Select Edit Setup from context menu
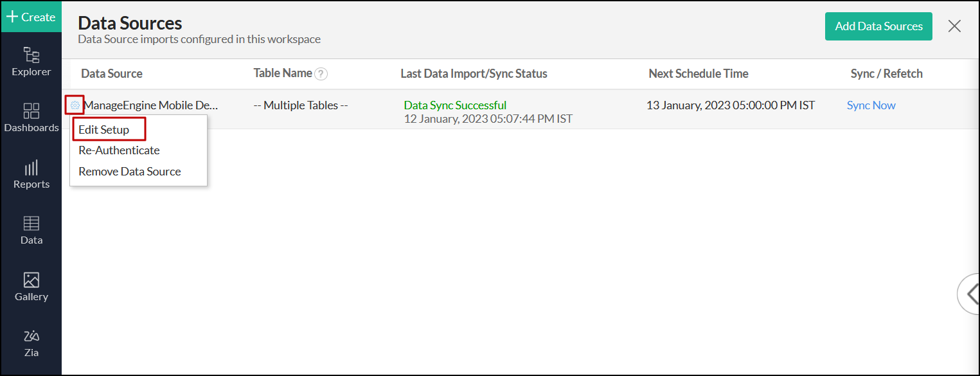The height and width of the screenshot is (376, 980). click(x=104, y=130)
